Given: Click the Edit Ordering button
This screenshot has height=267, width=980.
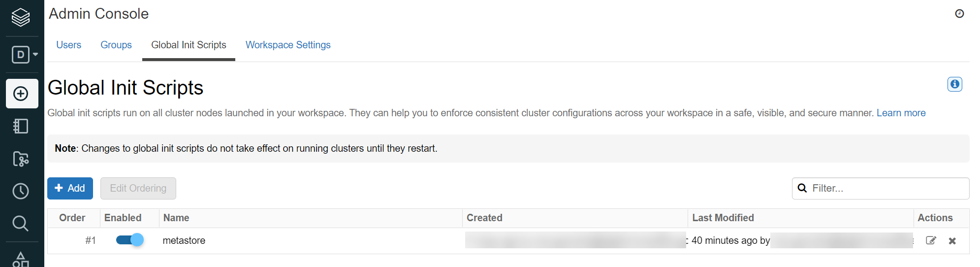Looking at the screenshot, I should [138, 188].
